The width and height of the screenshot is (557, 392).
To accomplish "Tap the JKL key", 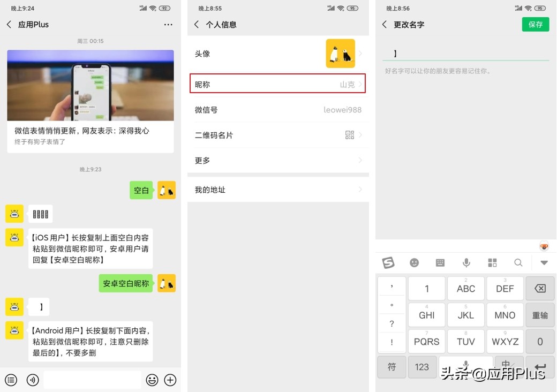I will (466, 315).
